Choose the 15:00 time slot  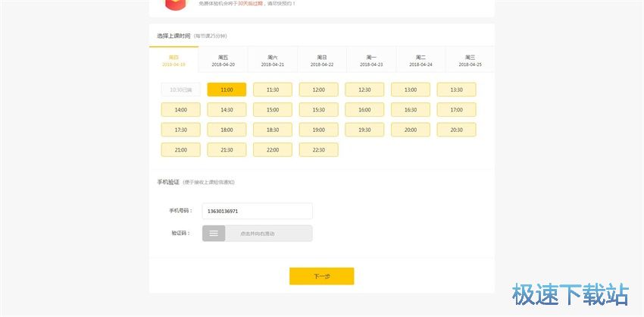[273, 110]
